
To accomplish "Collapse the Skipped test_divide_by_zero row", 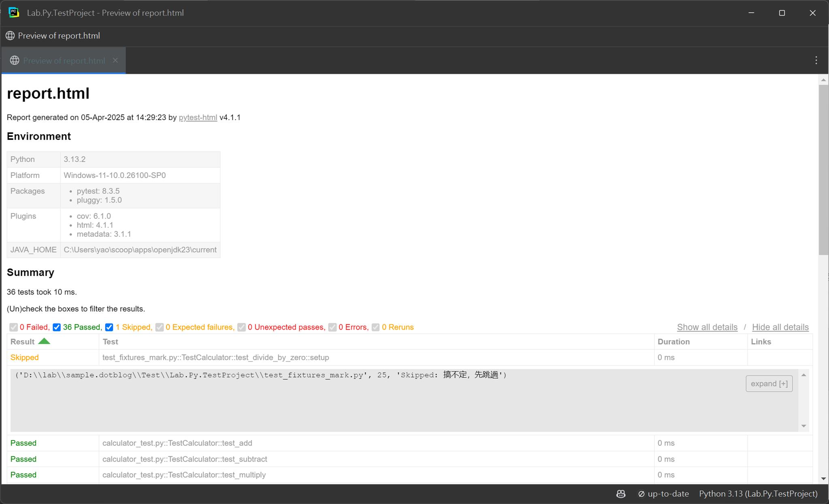I will click(x=24, y=358).
